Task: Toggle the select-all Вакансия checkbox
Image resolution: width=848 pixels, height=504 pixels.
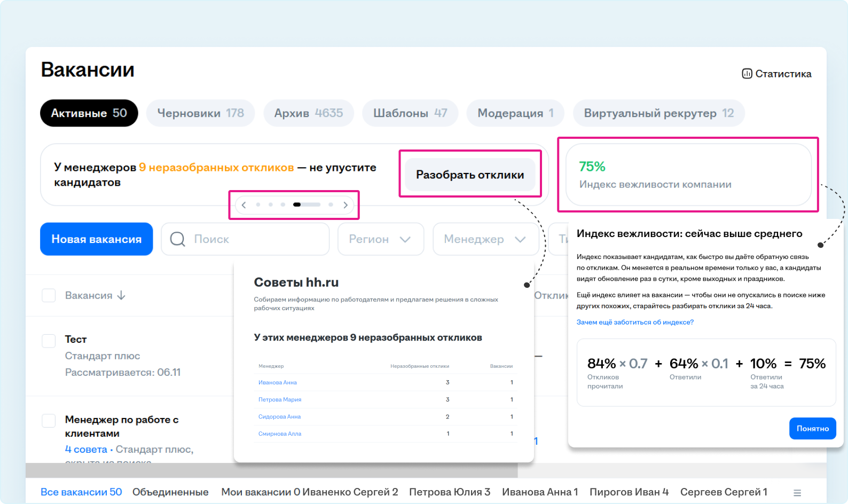Action: pyautogui.click(x=49, y=296)
